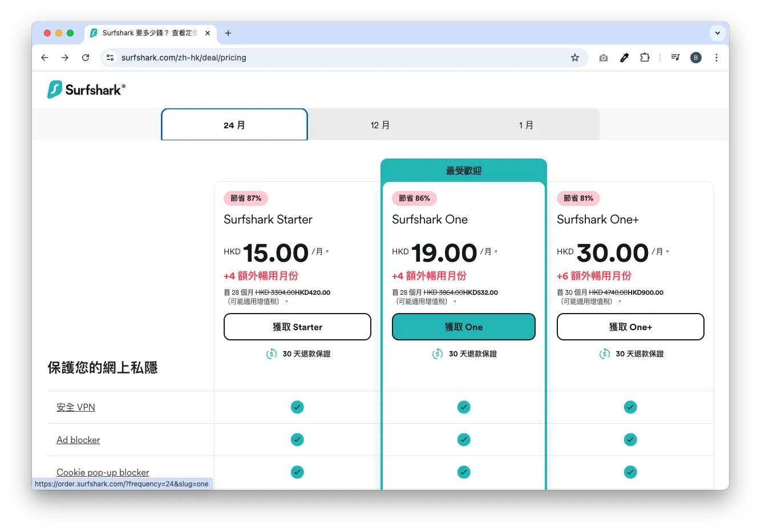761x532 pixels.
Task: Open the site information icon in the address bar
Action: [x=110, y=58]
